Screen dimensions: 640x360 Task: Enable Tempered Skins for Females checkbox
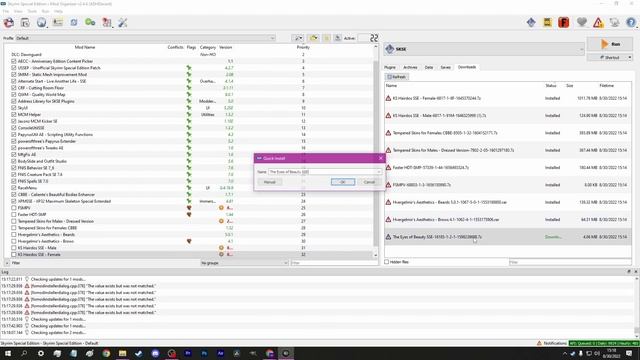[14, 228]
